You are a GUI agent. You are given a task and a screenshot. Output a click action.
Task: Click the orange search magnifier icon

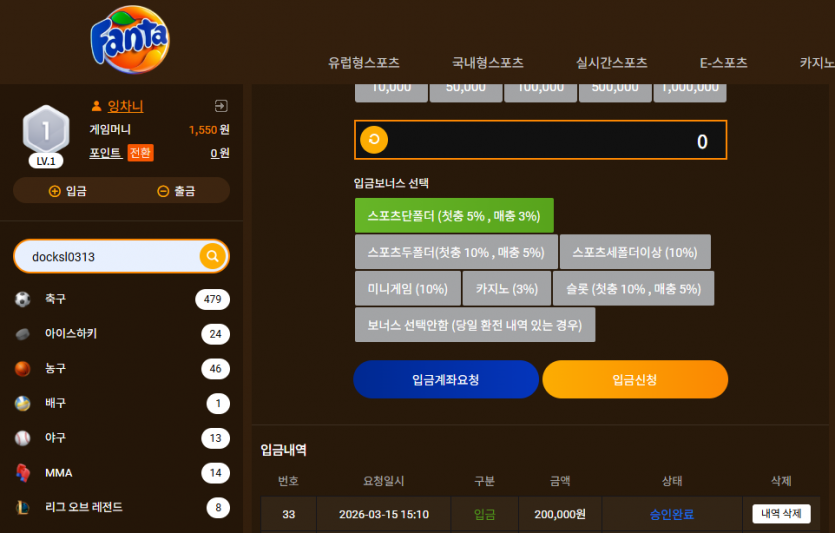[x=212, y=256]
